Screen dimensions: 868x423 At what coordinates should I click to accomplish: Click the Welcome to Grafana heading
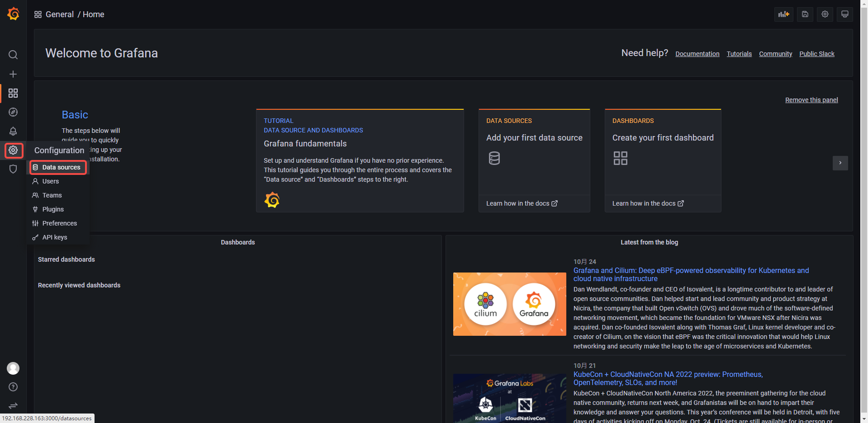(x=102, y=53)
